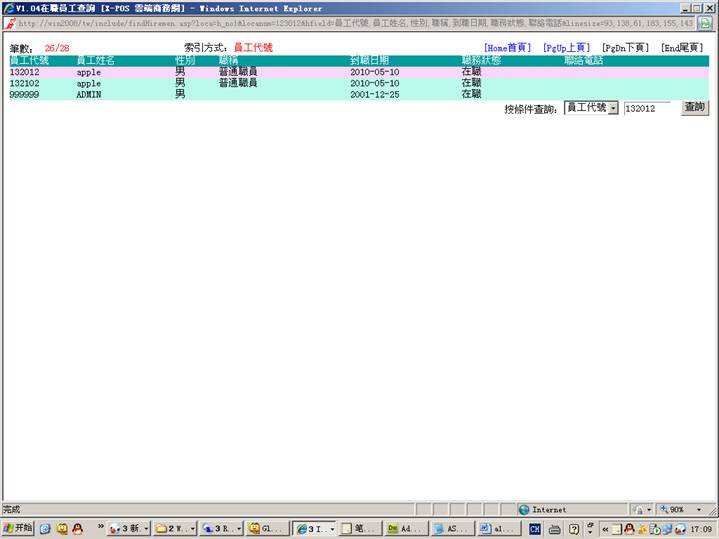
Task: Click the green refresh icon beside address bar
Action: tap(706, 23)
